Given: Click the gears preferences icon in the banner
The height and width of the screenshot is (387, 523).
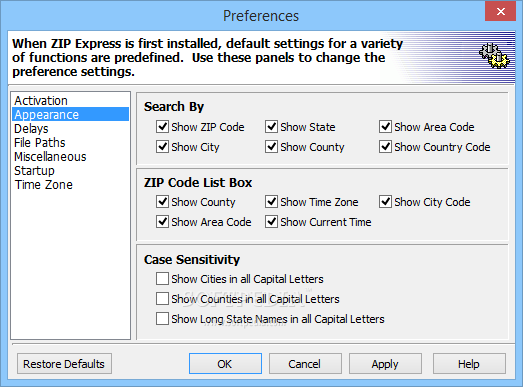Looking at the screenshot, I should tap(495, 56).
